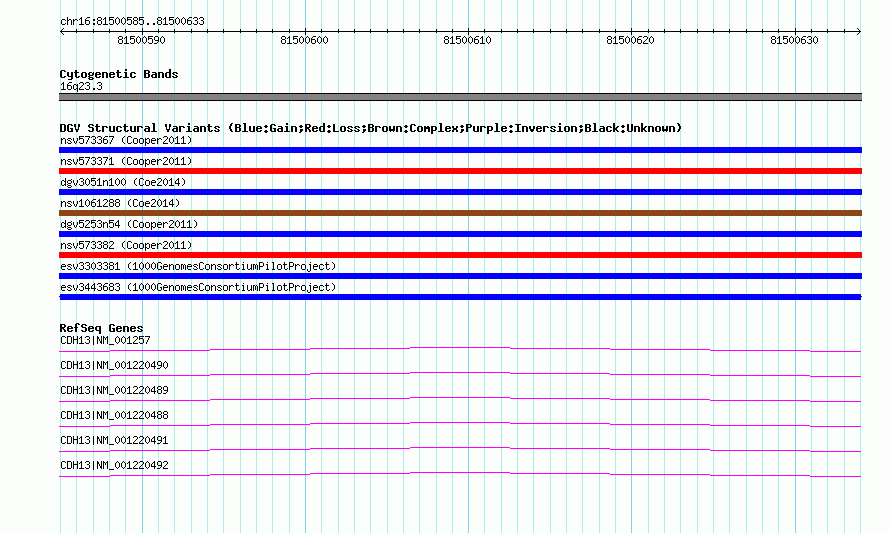Select the brown bar of nsv1061288
The height and width of the screenshot is (533, 890).
tap(460, 213)
